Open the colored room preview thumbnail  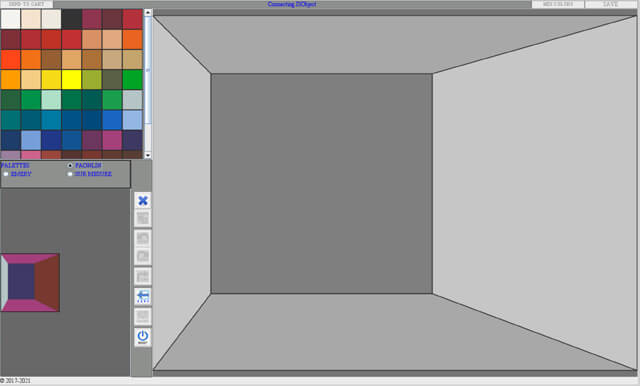click(30, 282)
